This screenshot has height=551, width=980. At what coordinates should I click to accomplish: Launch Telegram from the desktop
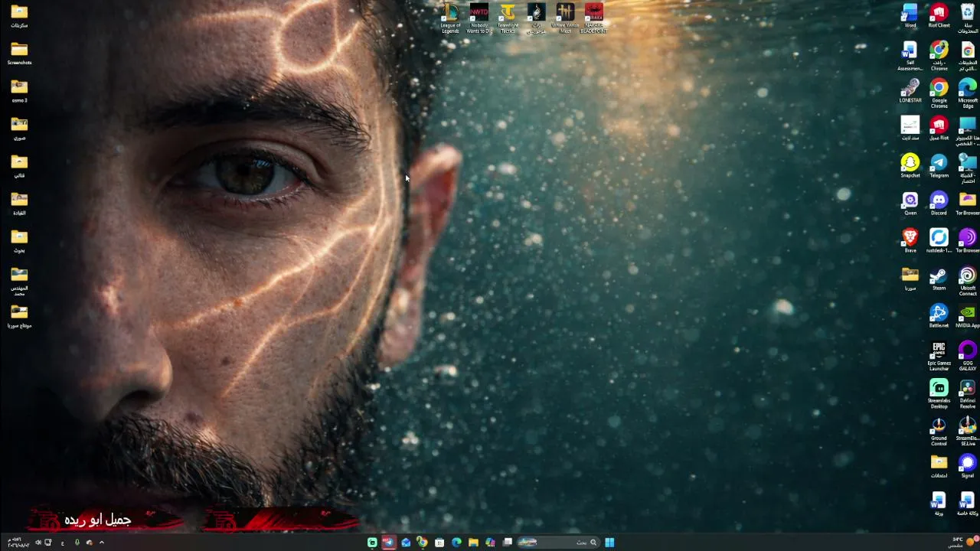click(939, 165)
